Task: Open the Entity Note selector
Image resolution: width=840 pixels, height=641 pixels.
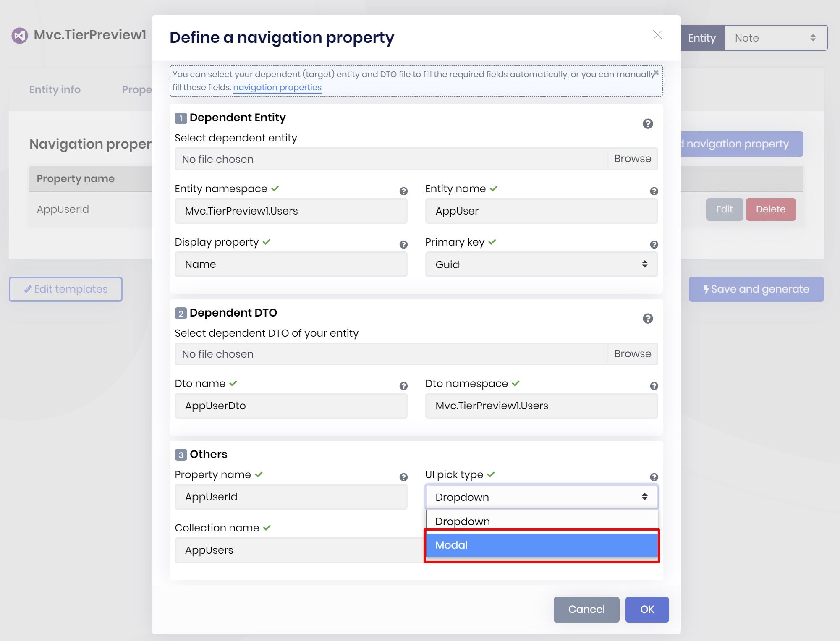Action: pos(775,38)
